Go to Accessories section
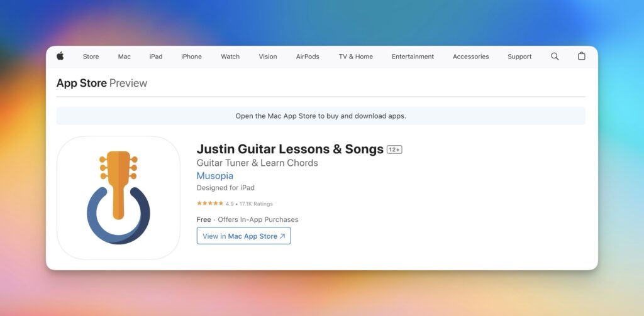The image size is (644, 316). click(x=470, y=57)
